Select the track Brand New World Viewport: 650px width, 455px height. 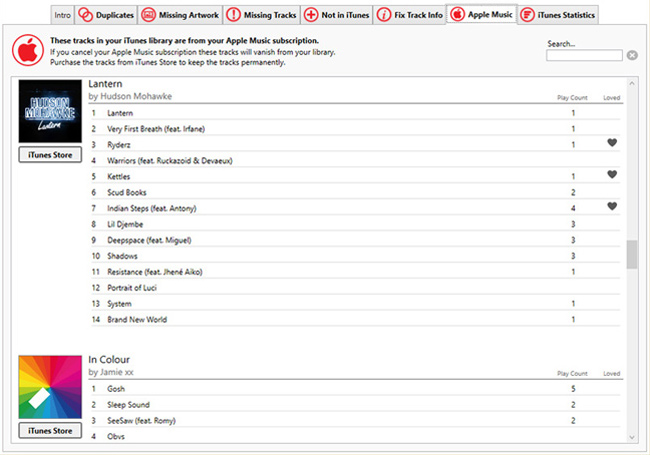355,319
